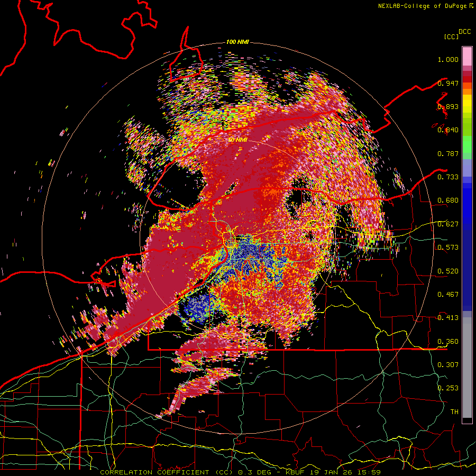
Task: Pick the bright yellow color bar segment
Action: click(467, 104)
